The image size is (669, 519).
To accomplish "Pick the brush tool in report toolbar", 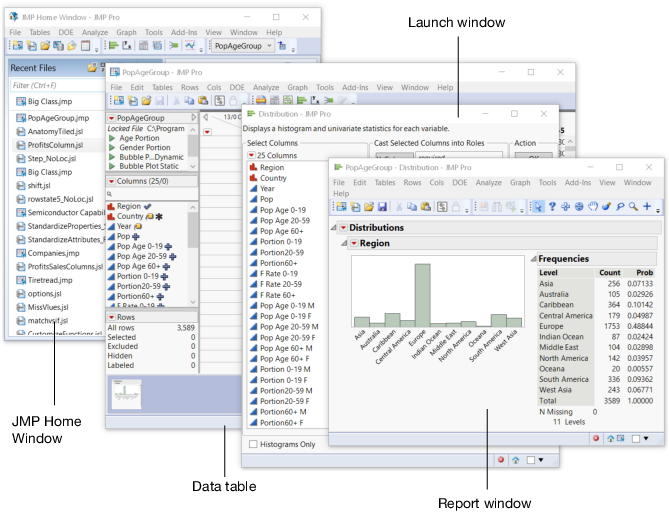I will pos(606,207).
